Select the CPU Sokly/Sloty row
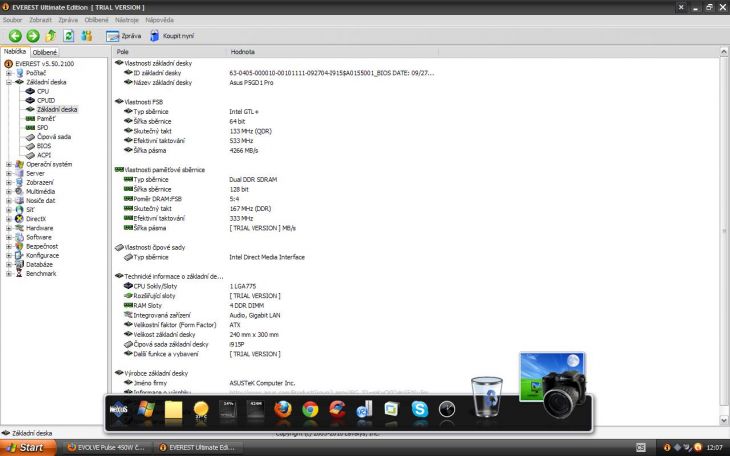The image size is (730, 456). tap(275, 286)
